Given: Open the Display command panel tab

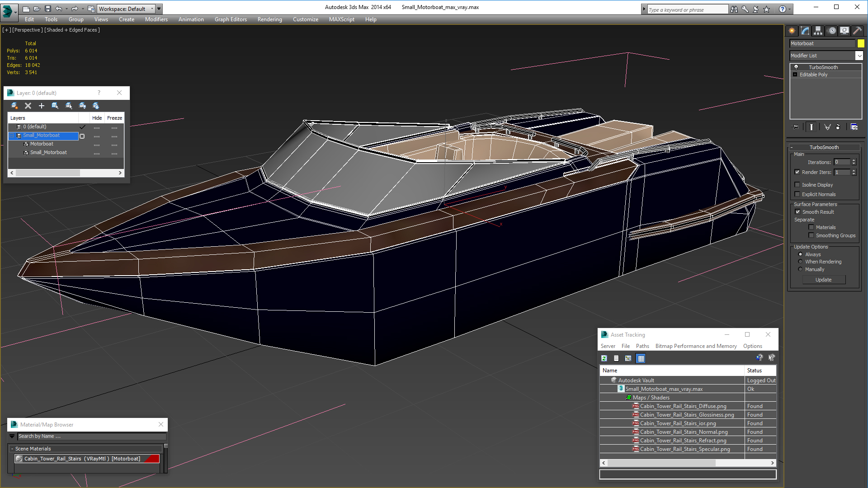Looking at the screenshot, I should pyautogui.click(x=844, y=31).
